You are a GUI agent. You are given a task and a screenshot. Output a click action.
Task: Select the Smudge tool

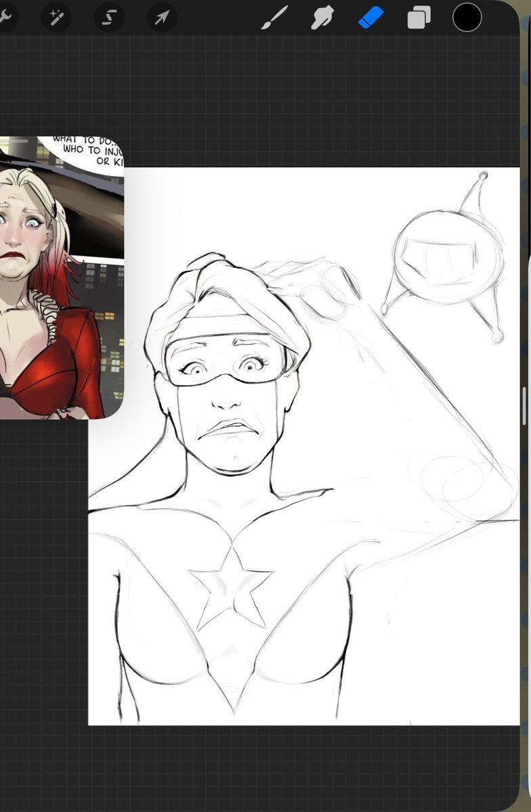(x=322, y=18)
